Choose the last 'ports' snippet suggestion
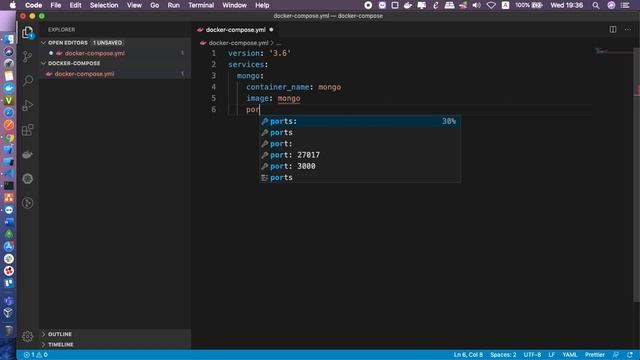The width and height of the screenshot is (640, 360). coord(360,178)
